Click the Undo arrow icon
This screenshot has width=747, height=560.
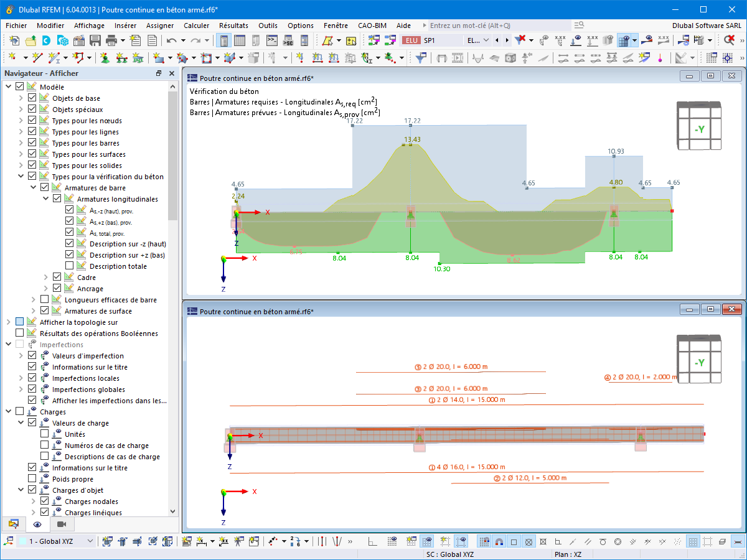pos(171,40)
